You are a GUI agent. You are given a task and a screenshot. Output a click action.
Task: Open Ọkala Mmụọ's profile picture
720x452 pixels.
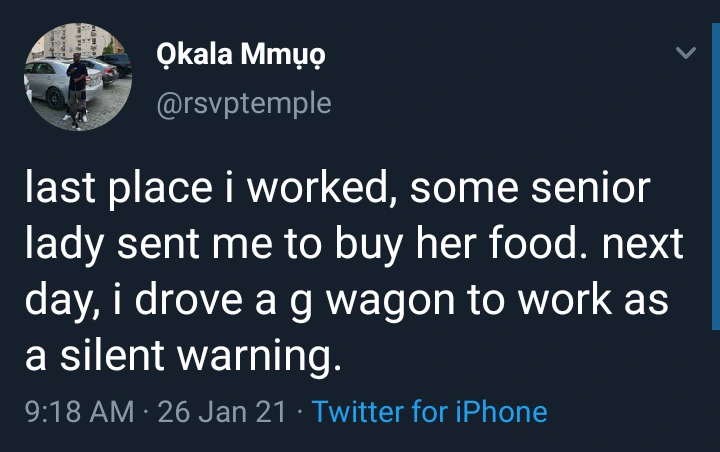77,78
